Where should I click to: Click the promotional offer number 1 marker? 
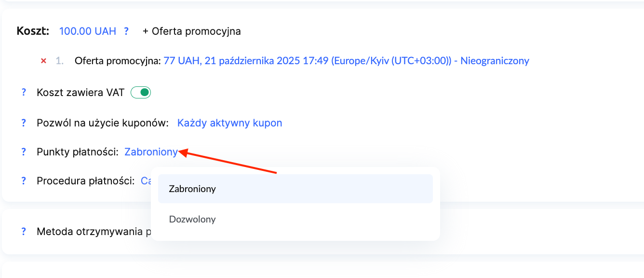coord(59,61)
